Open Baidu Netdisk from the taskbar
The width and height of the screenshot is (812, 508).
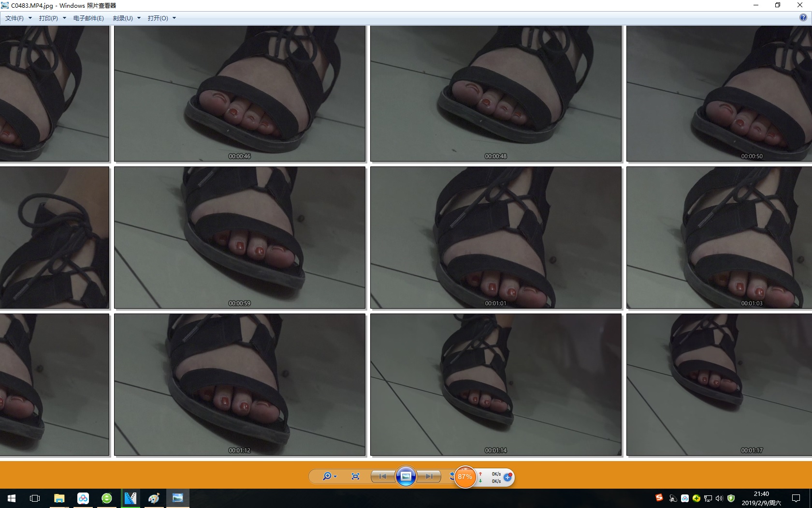83,498
